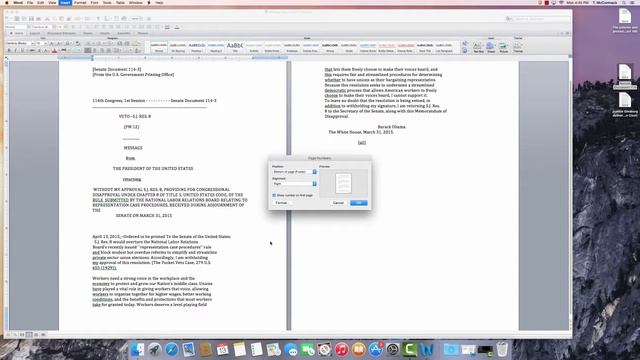Click OK in the Page Numbers dialog

(359, 203)
